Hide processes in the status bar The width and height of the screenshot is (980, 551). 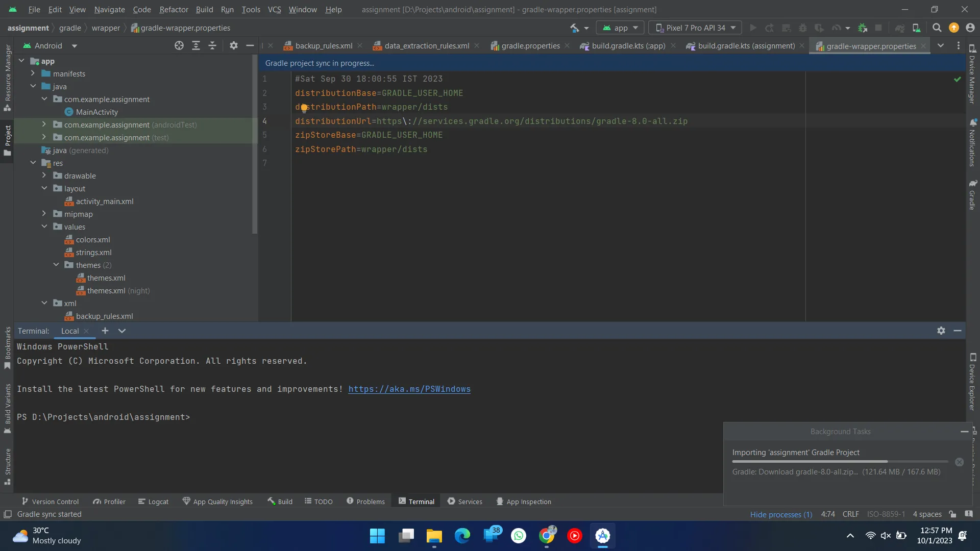[x=781, y=514]
